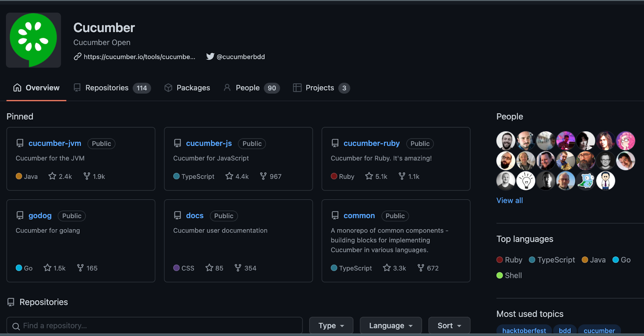The height and width of the screenshot is (336, 644).
Task: Click the star icon on docs card
Action: pyautogui.click(x=209, y=268)
